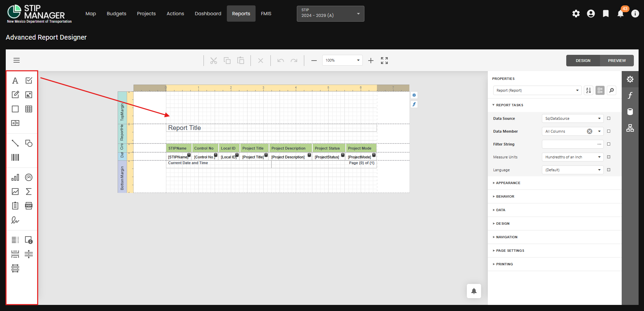Select the Panel control tool
Screen dimensions: 644x311
(x=15, y=109)
